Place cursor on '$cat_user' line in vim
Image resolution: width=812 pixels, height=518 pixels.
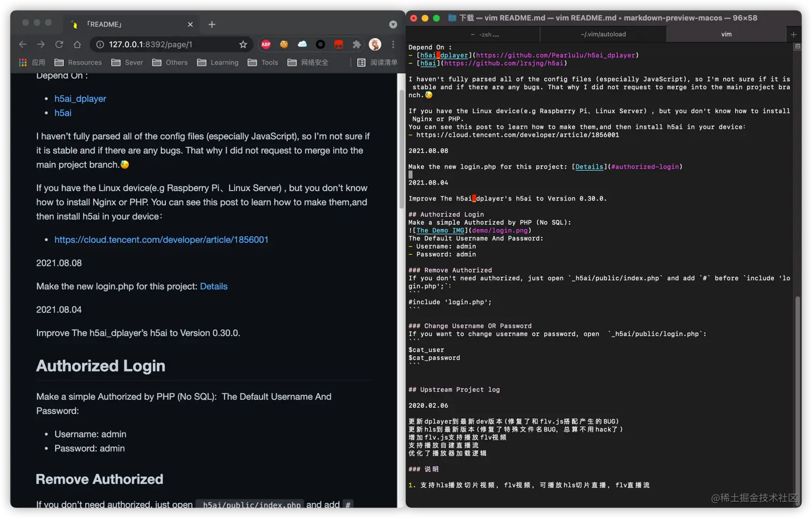coord(426,350)
